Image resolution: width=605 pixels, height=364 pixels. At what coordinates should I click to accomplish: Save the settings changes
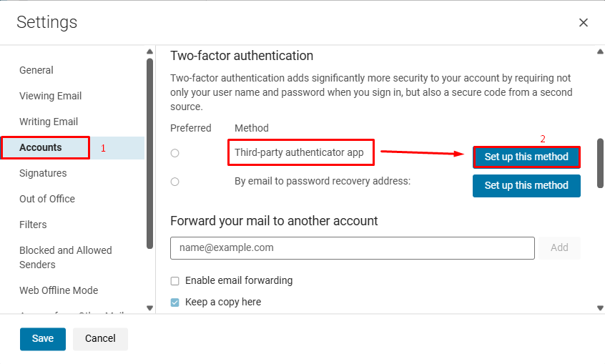[x=43, y=339]
